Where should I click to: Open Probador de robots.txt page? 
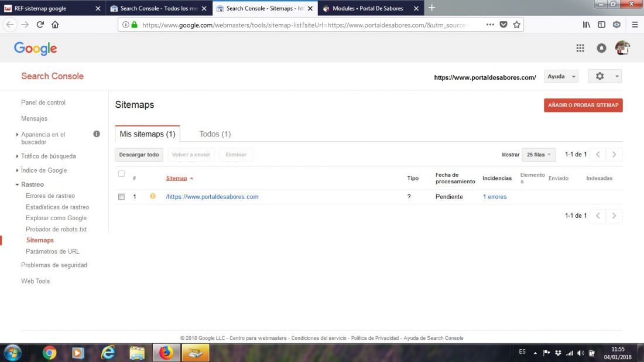tap(56, 229)
